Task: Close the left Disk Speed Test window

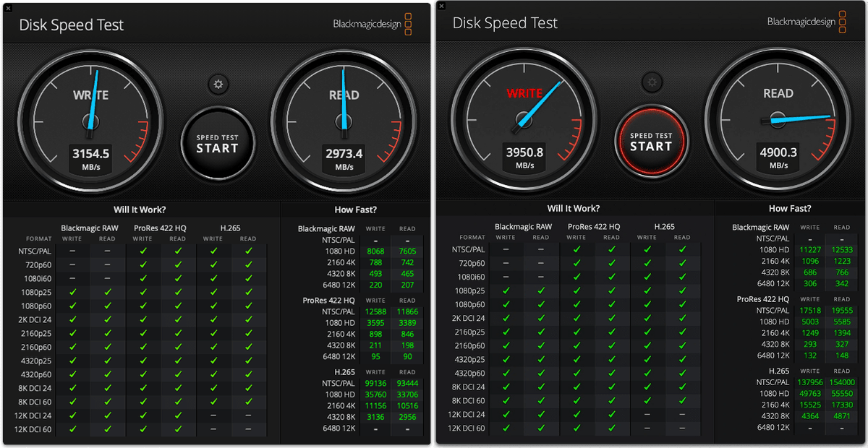Action: (8, 7)
